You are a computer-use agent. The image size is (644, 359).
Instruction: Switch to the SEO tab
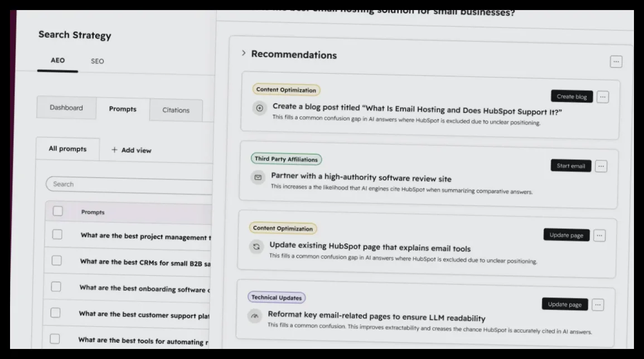[98, 61]
